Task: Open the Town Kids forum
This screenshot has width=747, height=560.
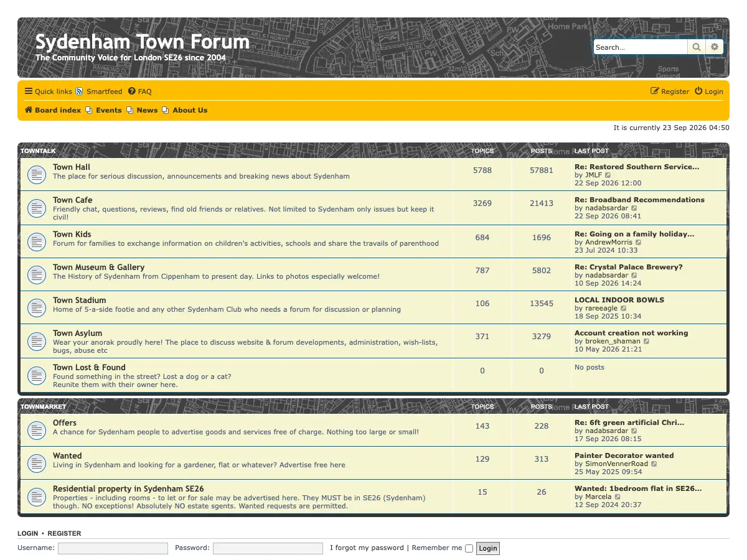Action: click(72, 234)
